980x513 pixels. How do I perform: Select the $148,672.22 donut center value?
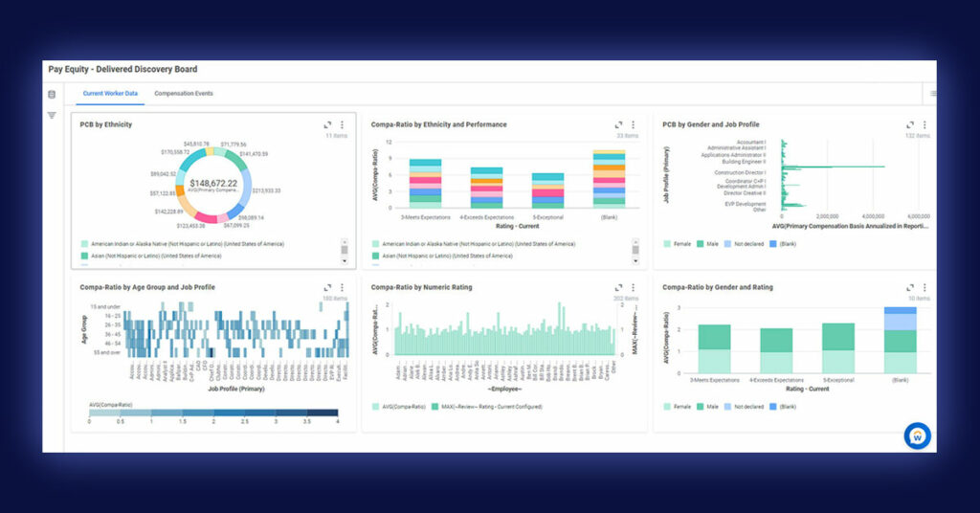(213, 183)
